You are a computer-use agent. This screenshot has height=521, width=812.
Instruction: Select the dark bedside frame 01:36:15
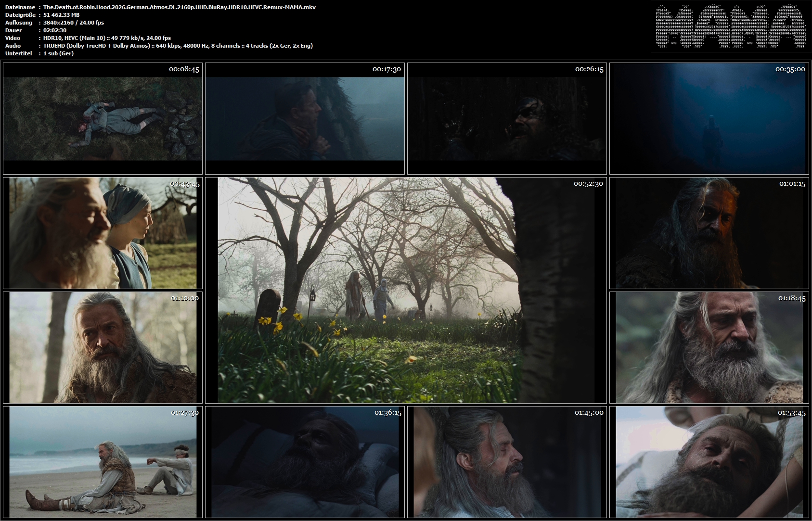point(305,462)
